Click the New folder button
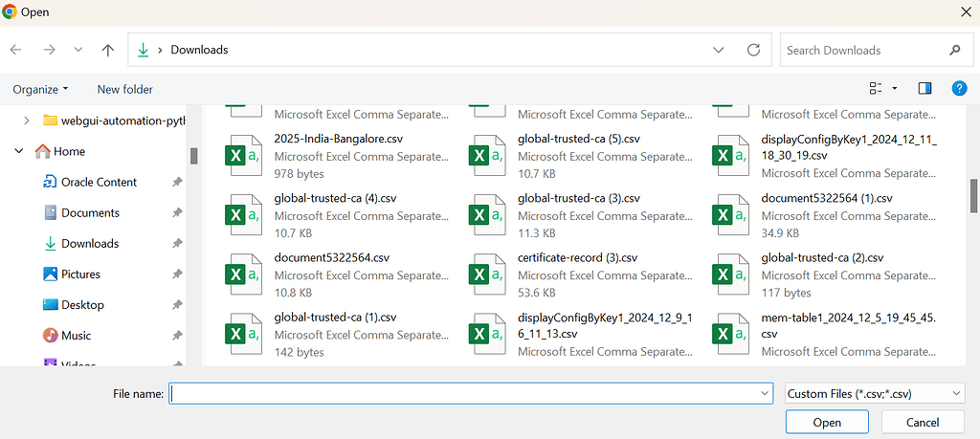 pyautogui.click(x=124, y=89)
